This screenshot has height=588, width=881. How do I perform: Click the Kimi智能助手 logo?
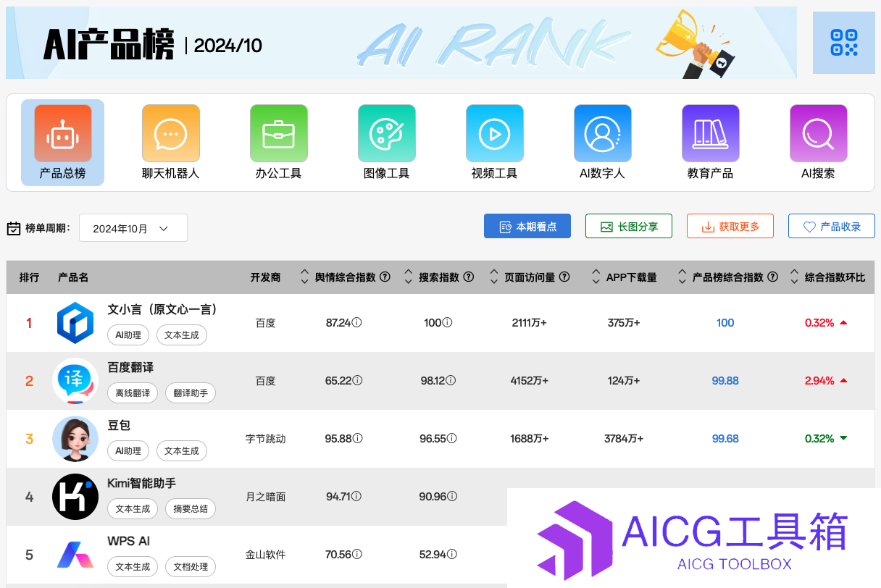tap(75, 497)
